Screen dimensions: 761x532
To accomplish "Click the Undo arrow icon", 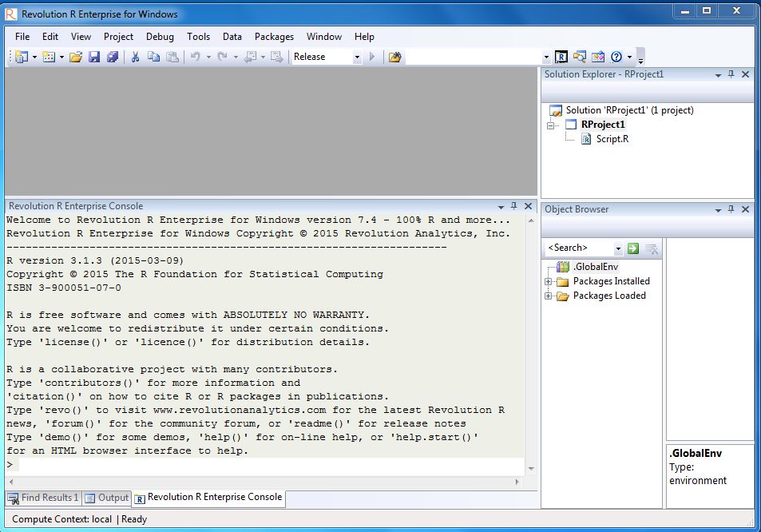I will pos(195,57).
